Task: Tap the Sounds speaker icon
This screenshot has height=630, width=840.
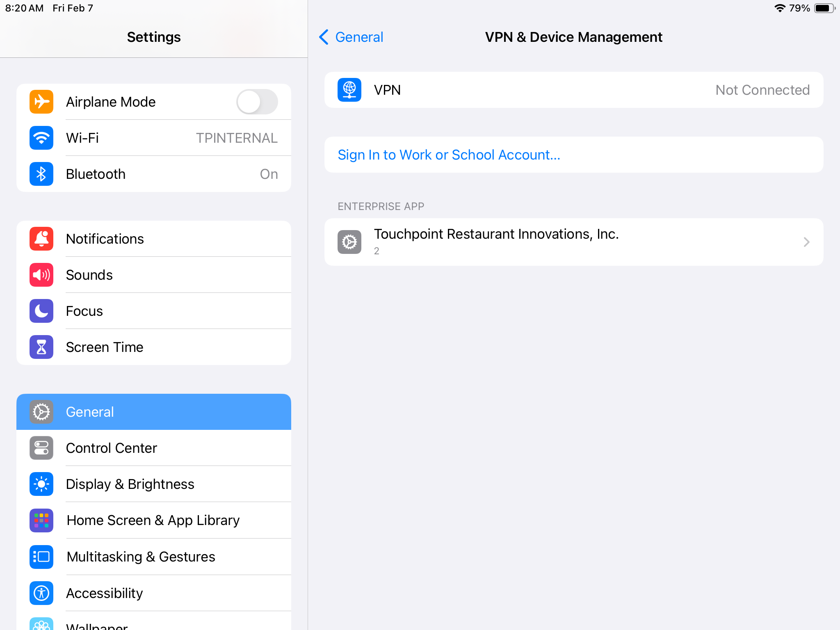Action: pos(41,275)
